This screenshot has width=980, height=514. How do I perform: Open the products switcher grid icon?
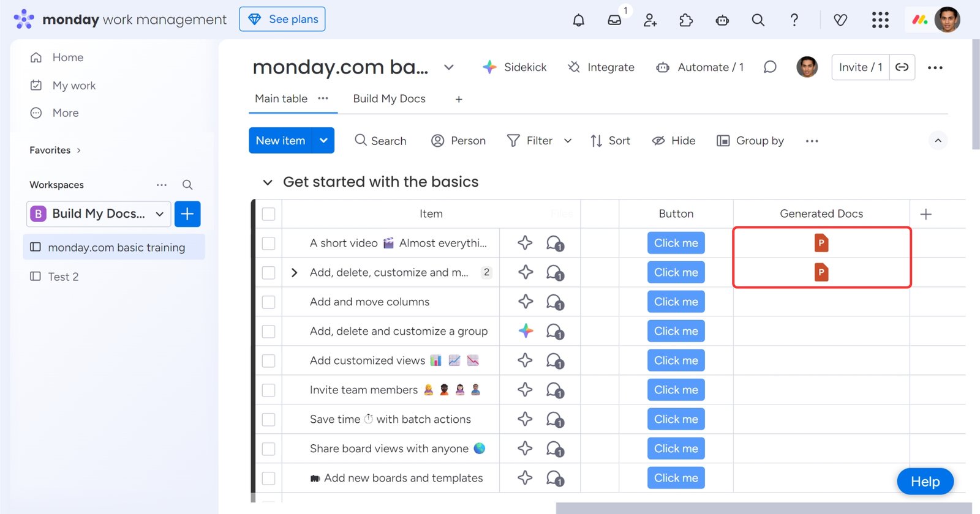tap(880, 20)
